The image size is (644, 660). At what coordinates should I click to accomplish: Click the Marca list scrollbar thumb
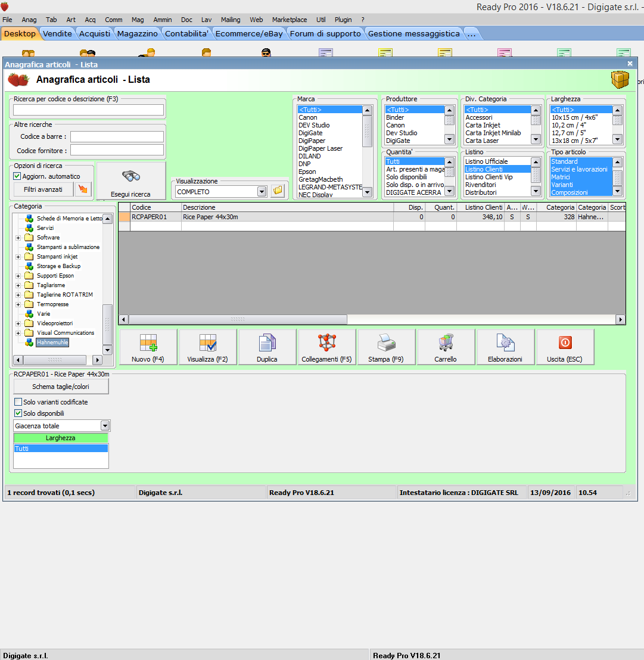point(367,131)
